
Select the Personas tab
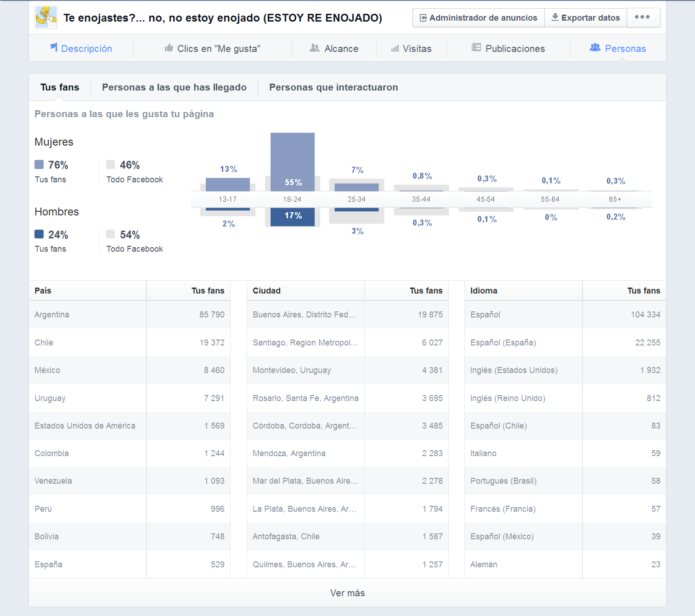tap(618, 48)
